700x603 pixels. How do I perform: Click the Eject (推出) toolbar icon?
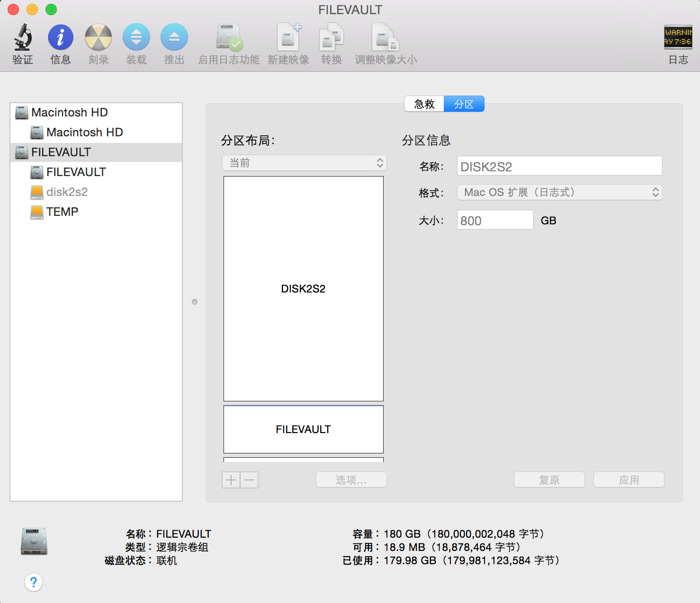coord(174,37)
